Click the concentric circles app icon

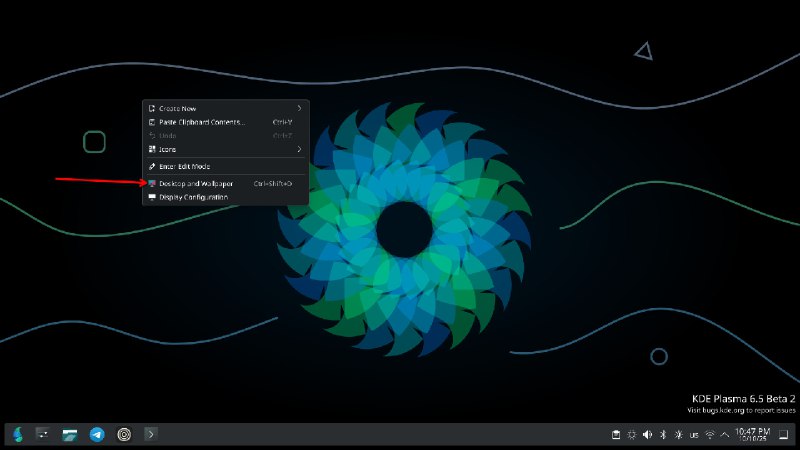tap(124, 434)
